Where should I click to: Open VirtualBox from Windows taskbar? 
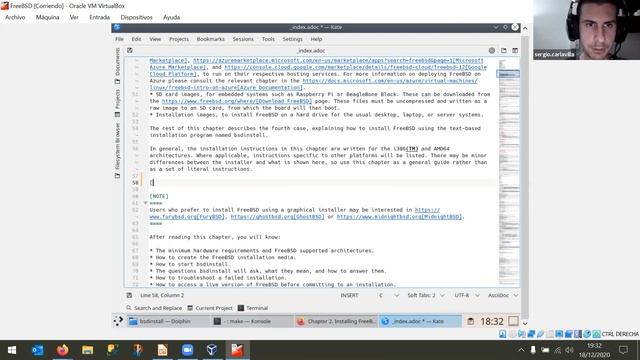pos(212,350)
